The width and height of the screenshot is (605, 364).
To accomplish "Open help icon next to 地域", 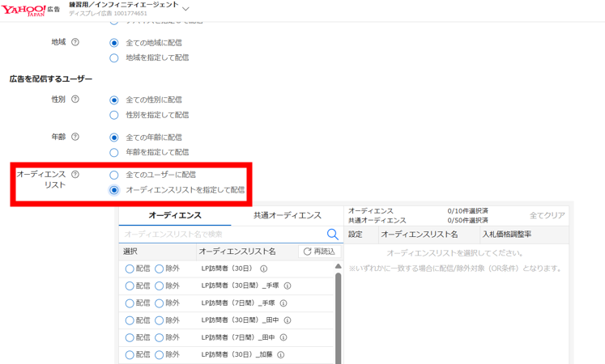I will click(75, 42).
